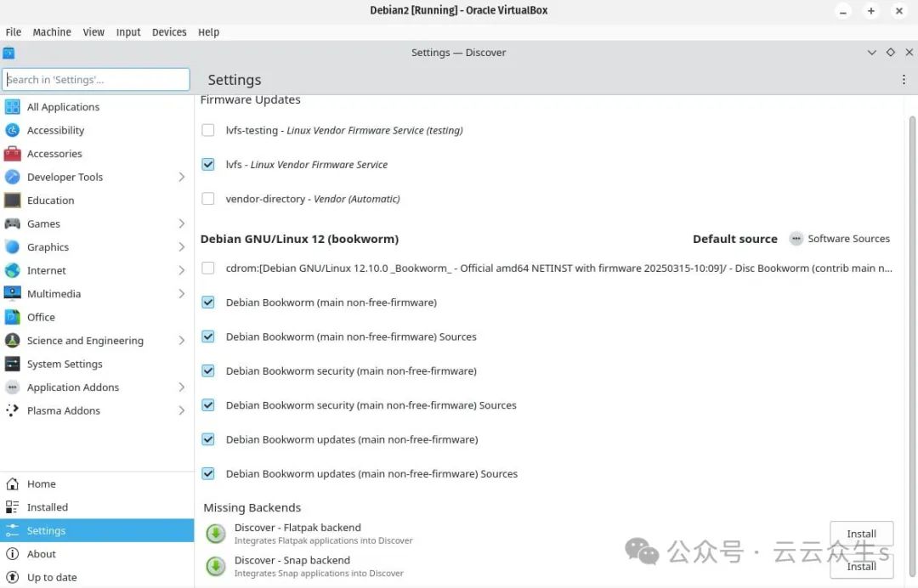
Task: Install the Discover Flatpak backend
Action: pyautogui.click(x=861, y=534)
